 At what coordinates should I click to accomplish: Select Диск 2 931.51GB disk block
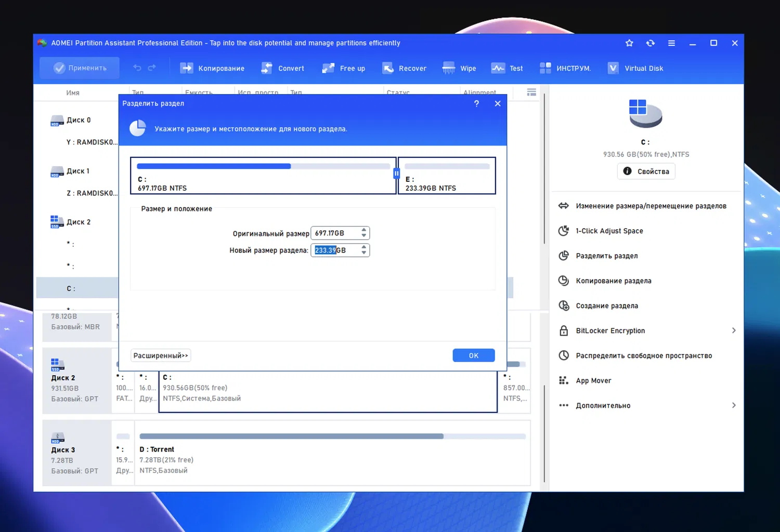coord(77,381)
